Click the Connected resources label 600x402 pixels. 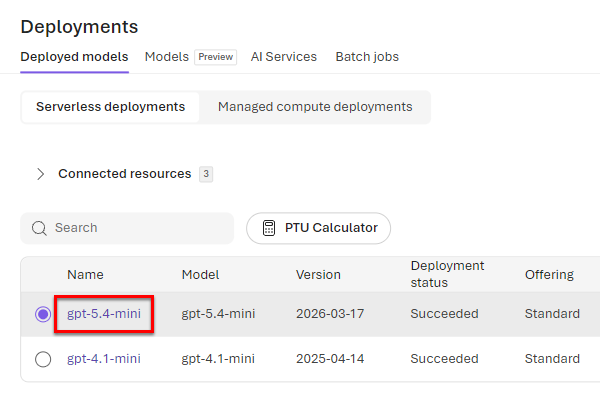tap(124, 174)
